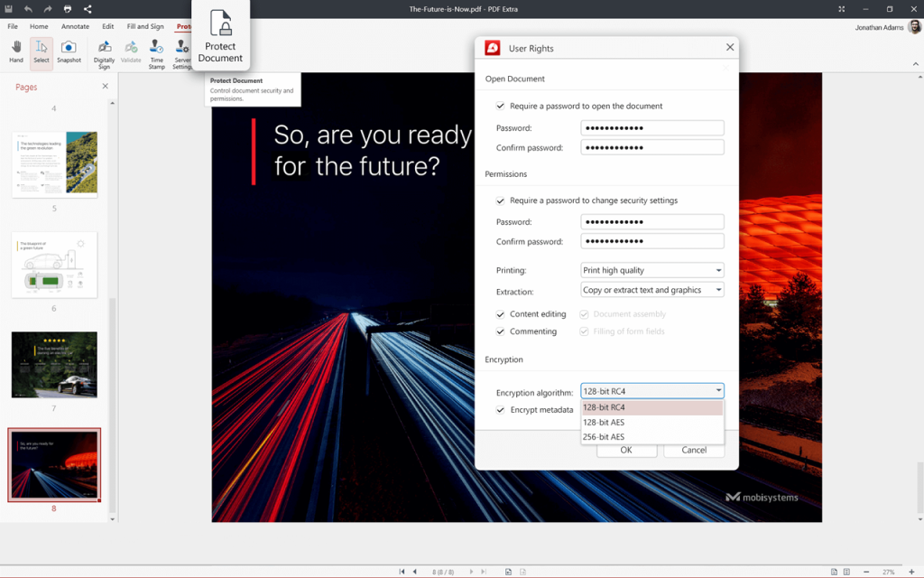Open the Fill and Sign tab
Image resolution: width=924 pixels, height=578 pixels.
[144, 26]
